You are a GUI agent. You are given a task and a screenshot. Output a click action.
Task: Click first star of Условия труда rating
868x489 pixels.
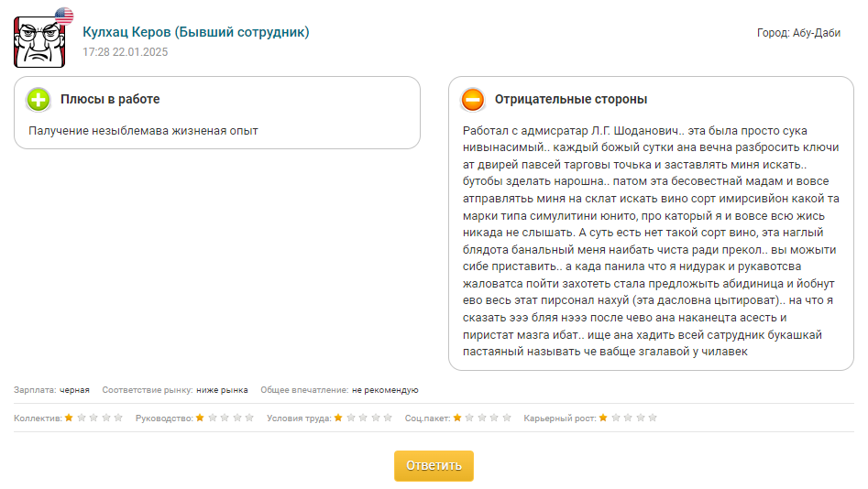click(x=338, y=418)
